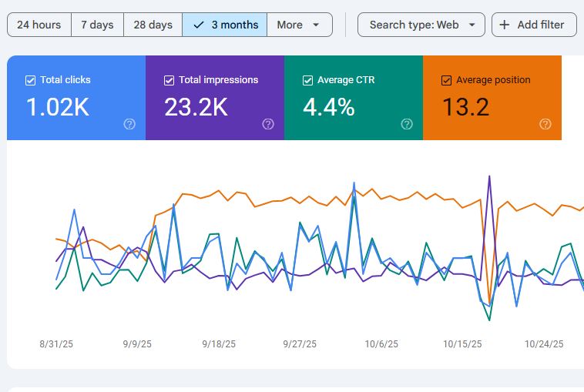Click the Add filter button
Image resolution: width=584 pixels, height=392 pixels.
pyautogui.click(x=533, y=25)
